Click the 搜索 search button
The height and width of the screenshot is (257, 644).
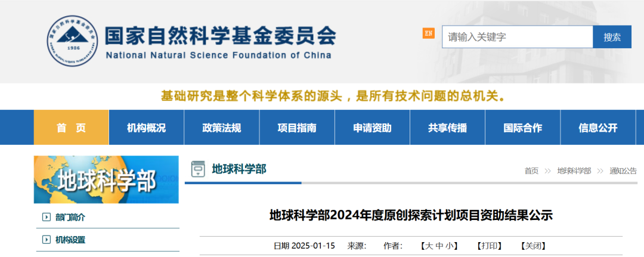click(612, 37)
